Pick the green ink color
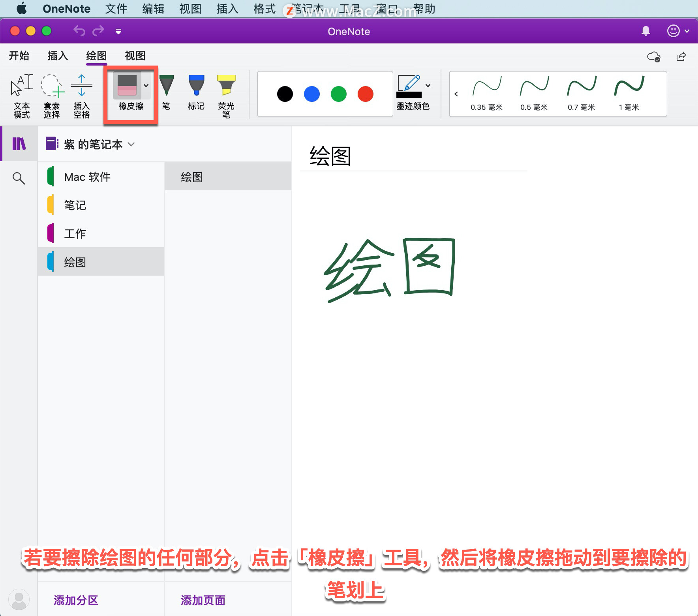The height and width of the screenshot is (616, 698). [339, 94]
